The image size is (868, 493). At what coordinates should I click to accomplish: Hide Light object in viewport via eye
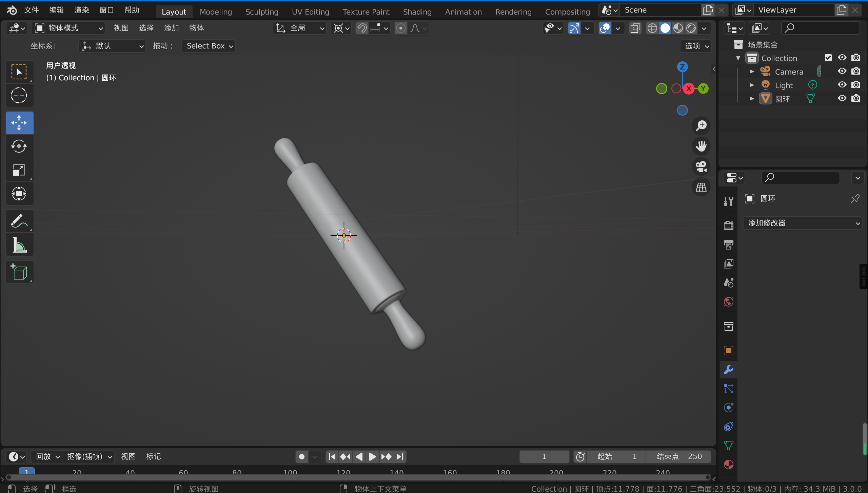tap(842, 85)
